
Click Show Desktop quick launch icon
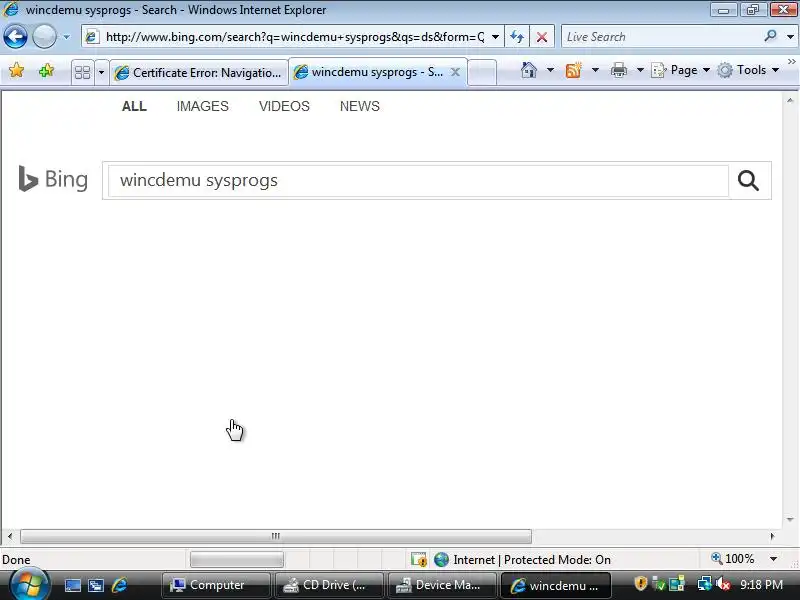72,585
